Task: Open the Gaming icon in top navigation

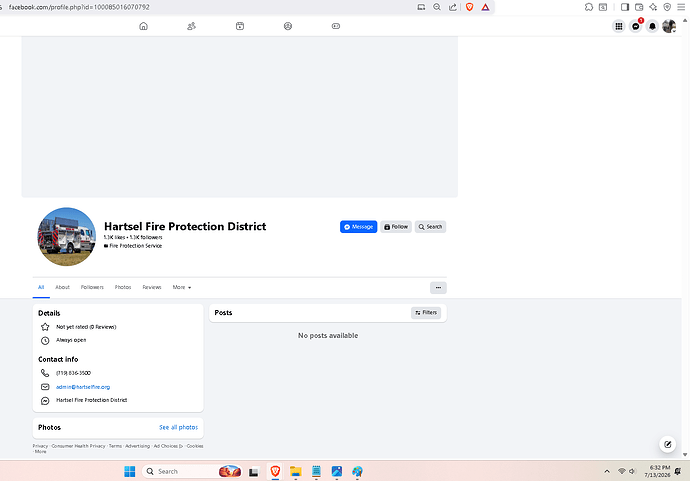Action: click(x=336, y=26)
